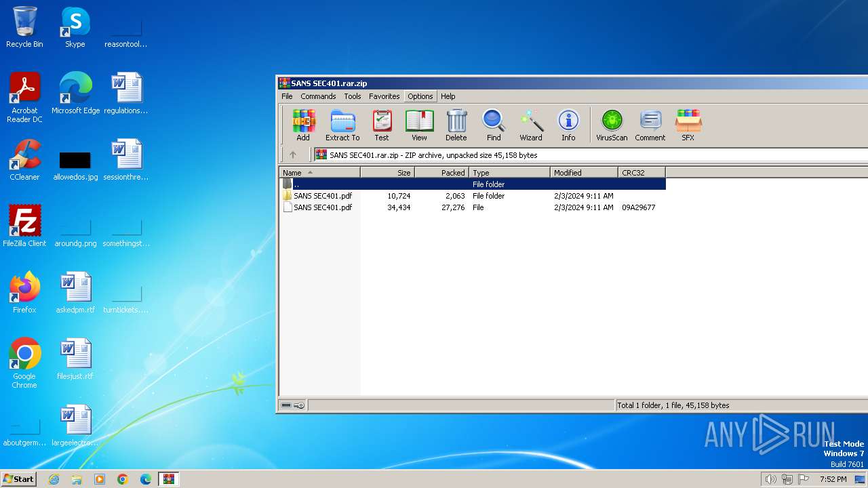Click the Comment toolbar icon
Viewport: 868px width, 488px height.
(x=650, y=125)
